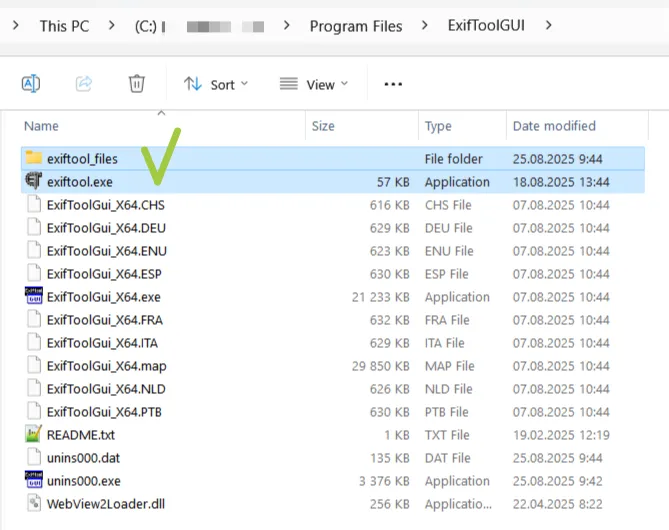Select the ExifToolGui_X64.exe application icon
The width and height of the screenshot is (669, 530).
point(34,296)
